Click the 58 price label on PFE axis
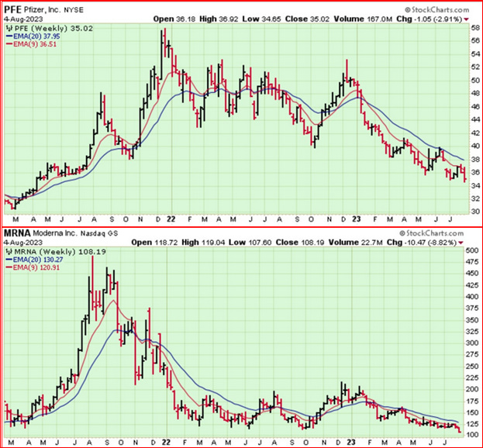Screen dimensions: 483x448 475,28
